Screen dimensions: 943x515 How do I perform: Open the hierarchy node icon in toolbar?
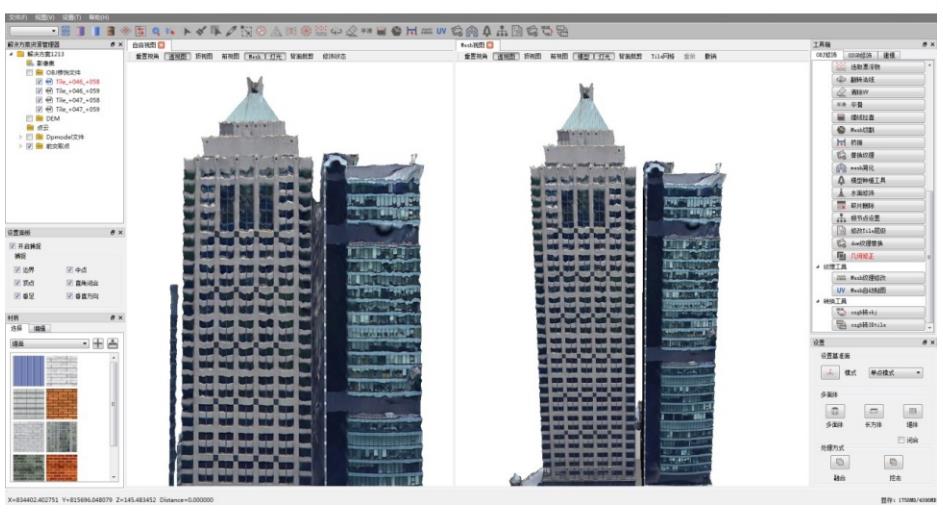coord(502,31)
